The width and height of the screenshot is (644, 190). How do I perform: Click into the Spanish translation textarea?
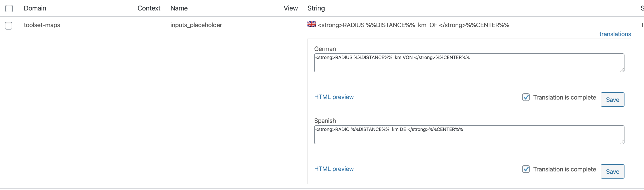(469, 135)
